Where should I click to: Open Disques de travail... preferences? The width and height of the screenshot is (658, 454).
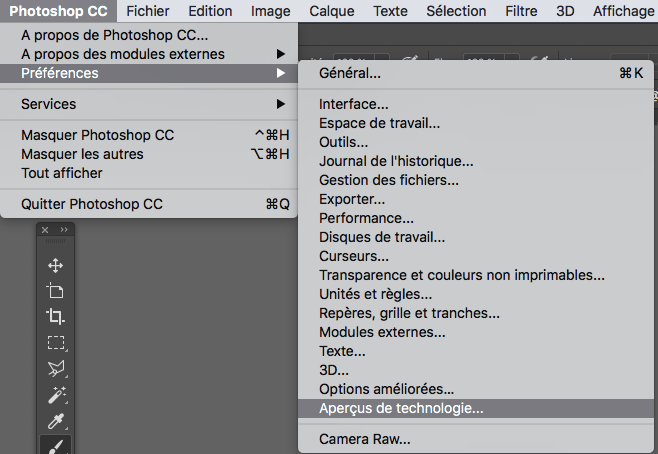click(476, 237)
